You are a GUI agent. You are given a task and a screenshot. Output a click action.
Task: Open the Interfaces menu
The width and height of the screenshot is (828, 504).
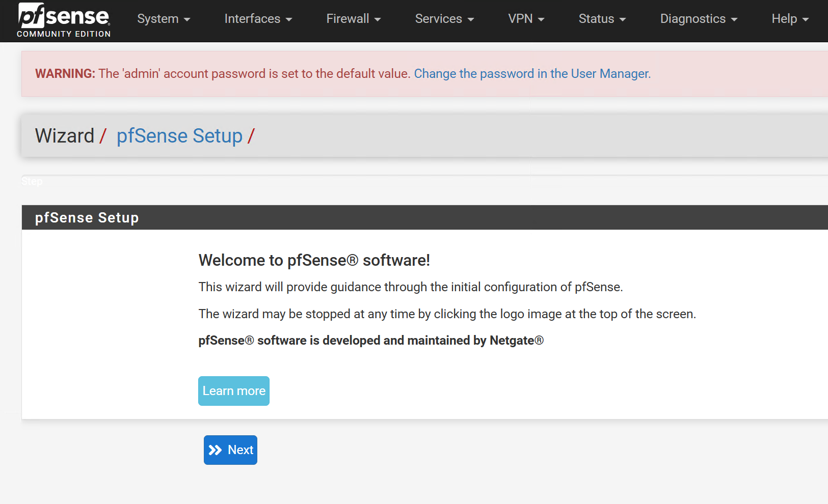tap(258, 19)
